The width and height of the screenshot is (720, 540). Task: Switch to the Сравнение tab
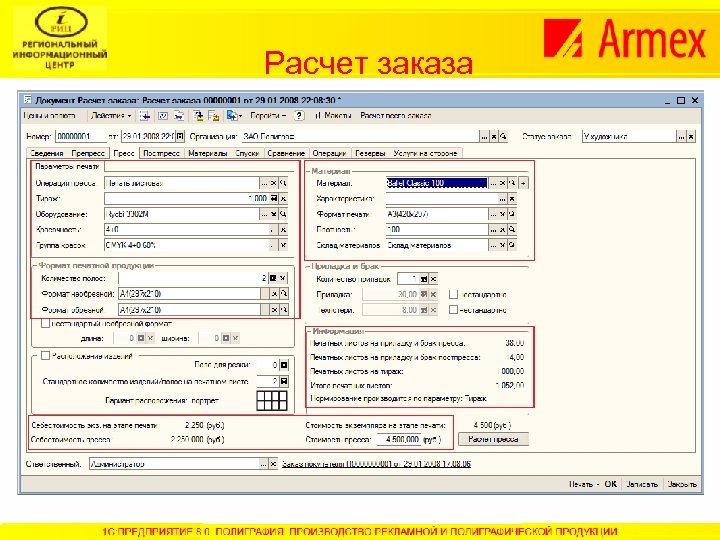pyautogui.click(x=286, y=153)
